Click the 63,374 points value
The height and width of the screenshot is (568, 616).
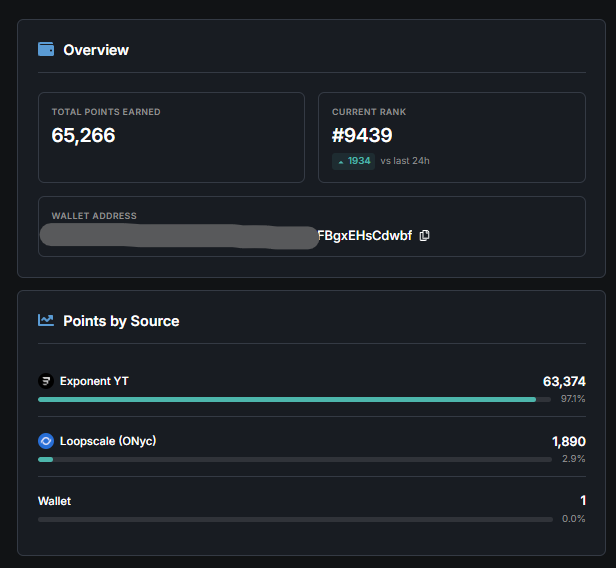click(x=564, y=381)
